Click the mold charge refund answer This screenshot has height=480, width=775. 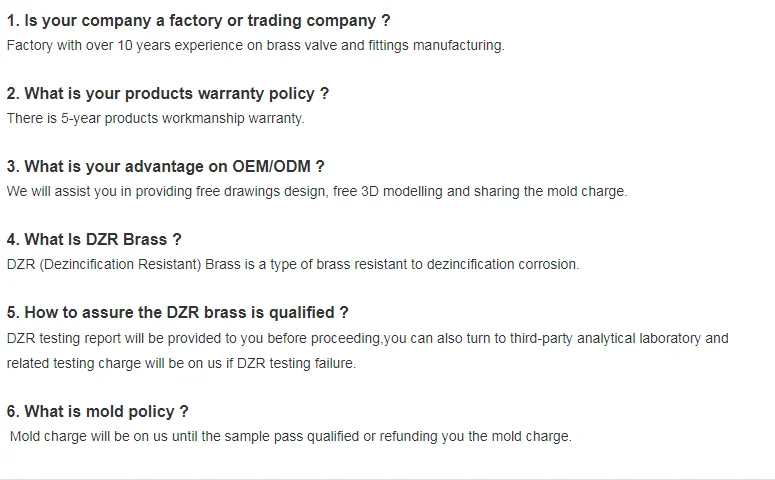(x=290, y=436)
